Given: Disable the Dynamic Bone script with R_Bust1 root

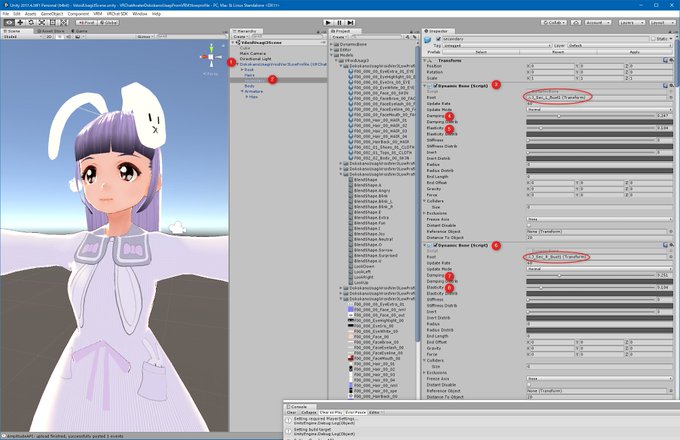Looking at the screenshot, I should pos(435,245).
